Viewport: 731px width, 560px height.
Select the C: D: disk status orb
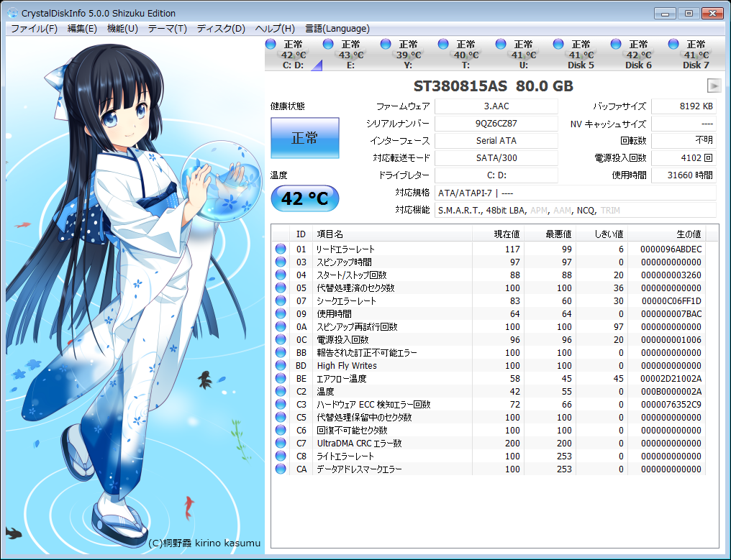point(271,44)
